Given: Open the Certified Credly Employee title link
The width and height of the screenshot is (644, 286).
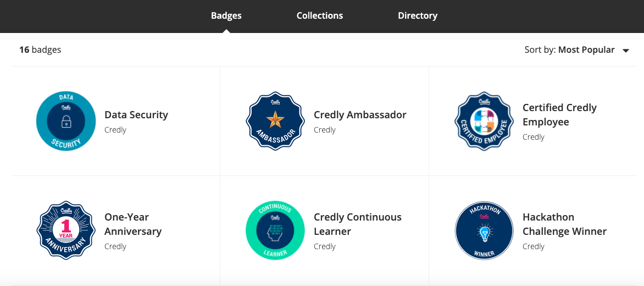Looking at the screenshot, I should [x=559, y=114].
